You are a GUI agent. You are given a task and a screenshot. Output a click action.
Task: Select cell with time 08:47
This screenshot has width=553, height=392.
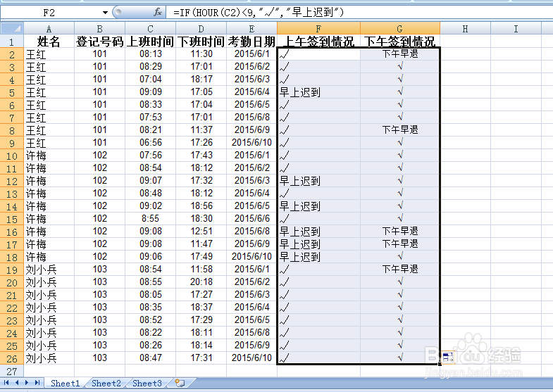[x=150, y=358]
